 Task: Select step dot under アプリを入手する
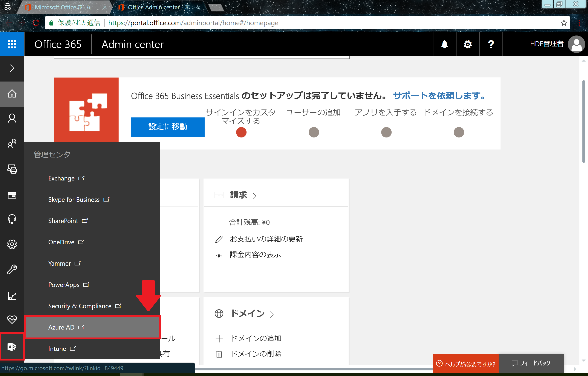click(x=386, y=132)
